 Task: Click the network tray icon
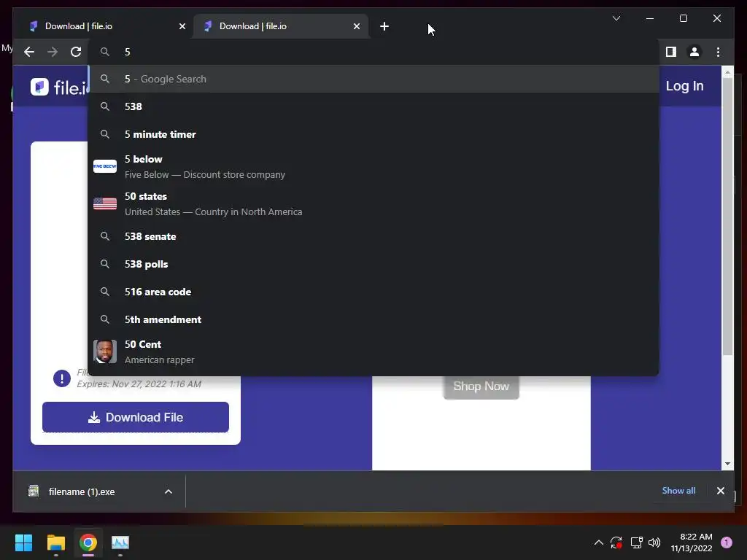(x=636, y=542)
